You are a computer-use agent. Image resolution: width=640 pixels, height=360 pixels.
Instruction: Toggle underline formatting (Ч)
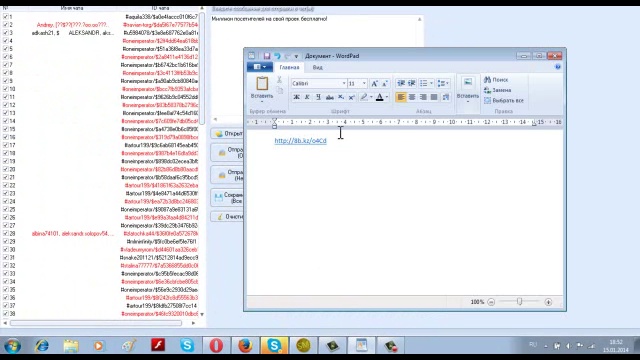coord(318,97)
